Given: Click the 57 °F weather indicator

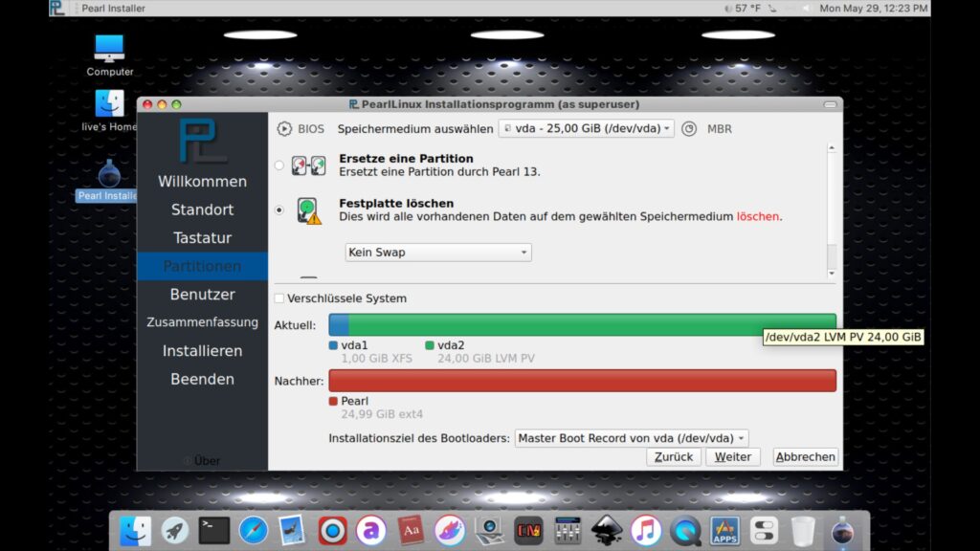Looking at the screenshot, I should point(742,8).
